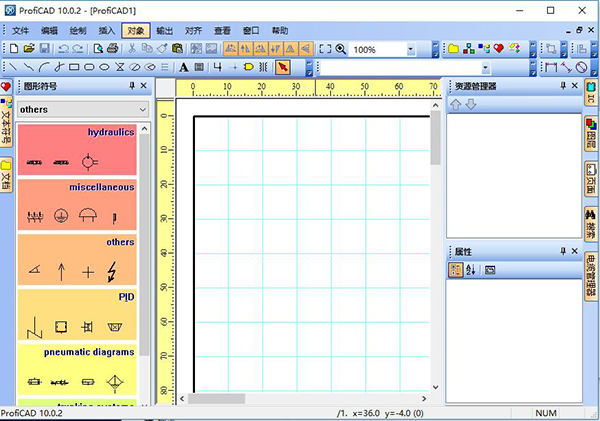Open the 电缆管理器 side tab
The width and height of the screenshot is (600, 421).
point(591,276)
